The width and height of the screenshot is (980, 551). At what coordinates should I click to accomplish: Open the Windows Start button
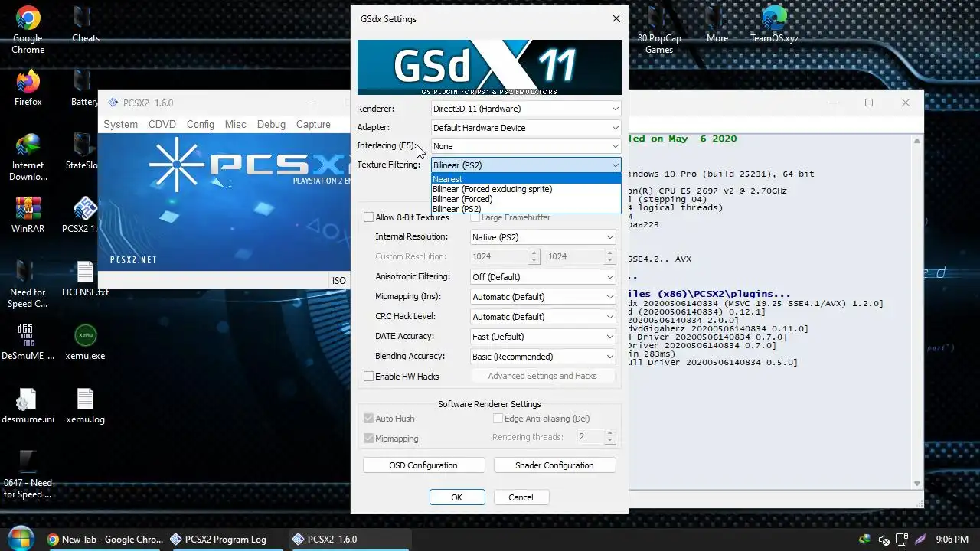[x=20, y=539]
